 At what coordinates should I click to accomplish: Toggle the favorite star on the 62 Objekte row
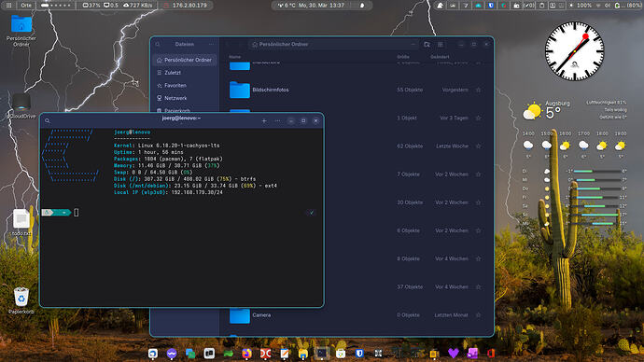pyautogui.click(x=479, y=146)
